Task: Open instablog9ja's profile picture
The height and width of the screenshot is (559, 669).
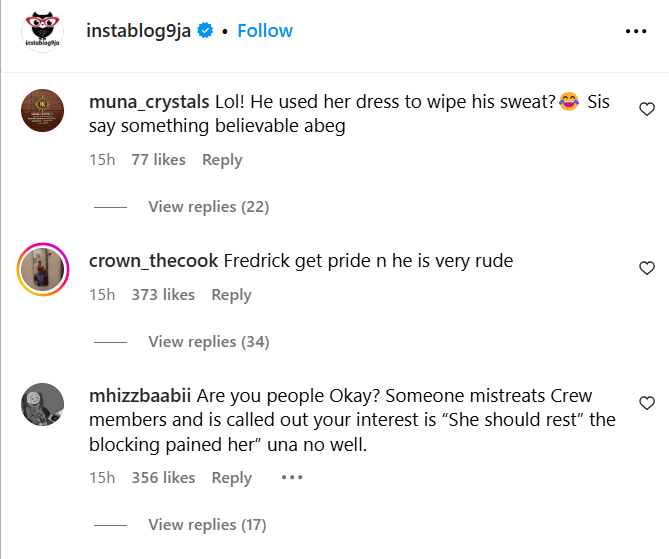Action: tap(41, 31)
